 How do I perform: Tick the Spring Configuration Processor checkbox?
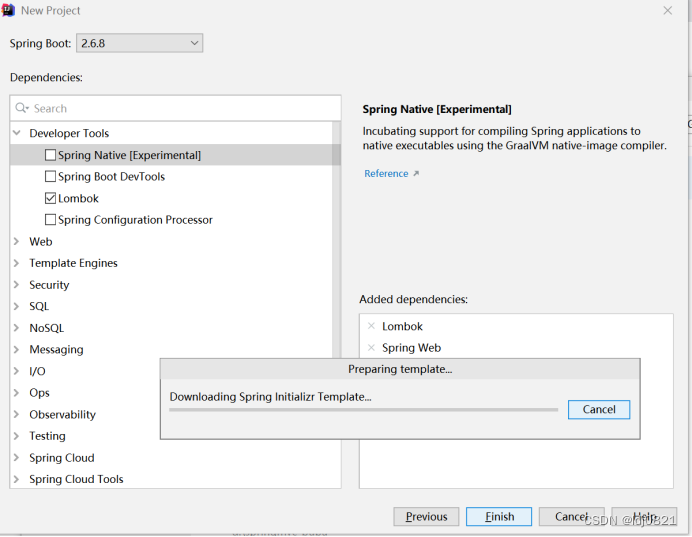(50, 220)
